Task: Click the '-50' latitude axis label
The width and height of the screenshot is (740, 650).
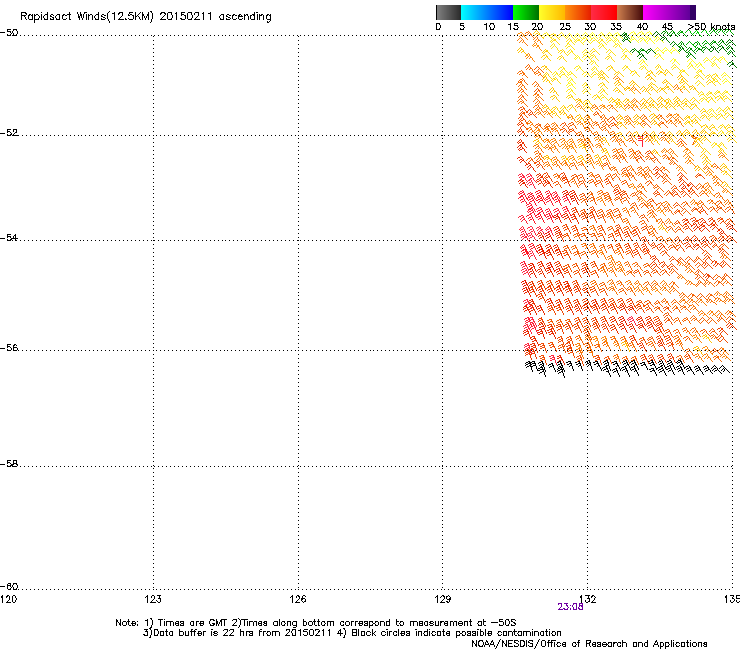Action: [9, 33]
